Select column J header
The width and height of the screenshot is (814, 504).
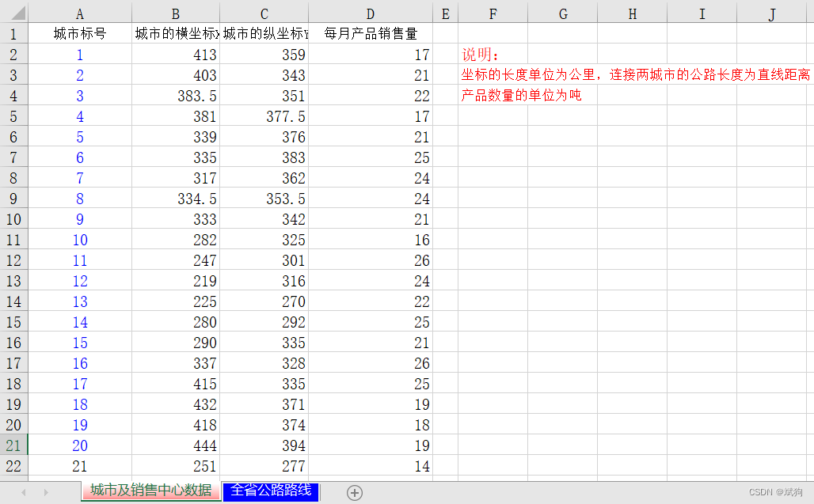(x=773, y=13)
